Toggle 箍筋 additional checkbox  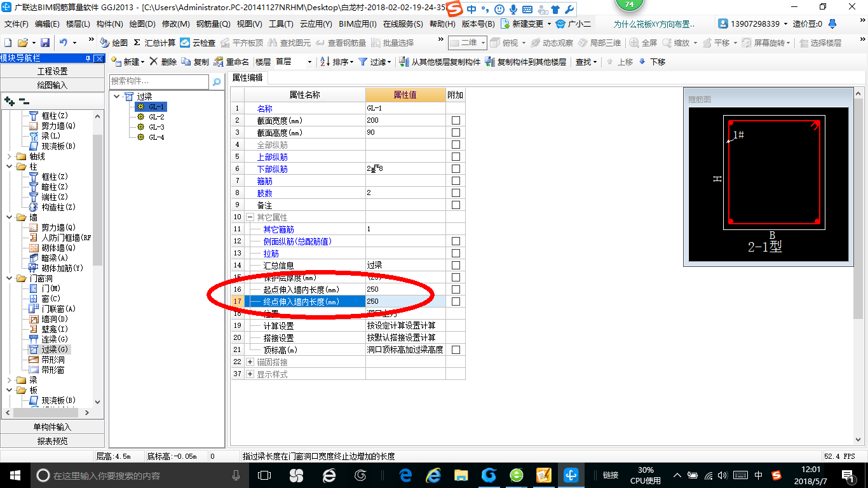point(456,180)
